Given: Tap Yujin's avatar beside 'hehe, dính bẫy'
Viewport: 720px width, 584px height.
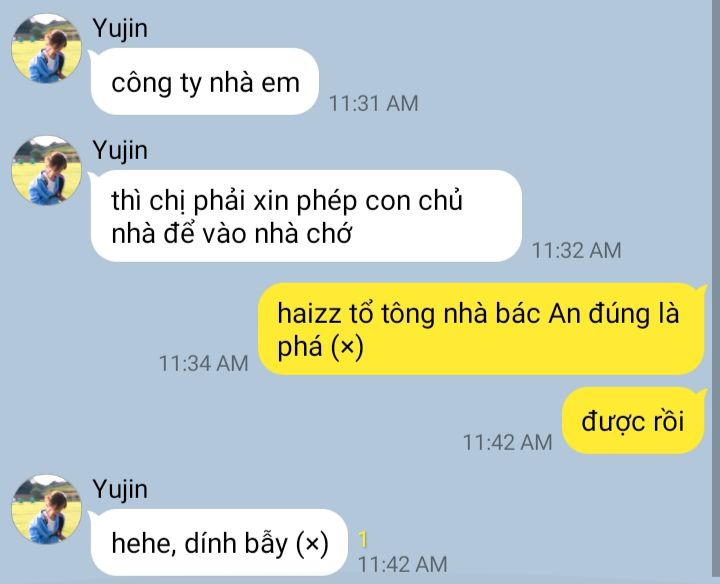Looking at the screenshot, I should [x=46, y=510].
